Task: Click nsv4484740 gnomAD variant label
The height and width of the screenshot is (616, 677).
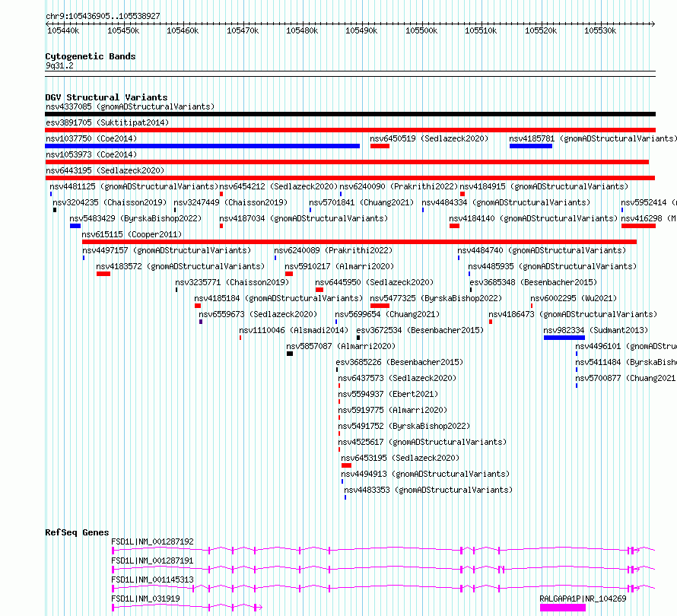Action: pos(542,250)
